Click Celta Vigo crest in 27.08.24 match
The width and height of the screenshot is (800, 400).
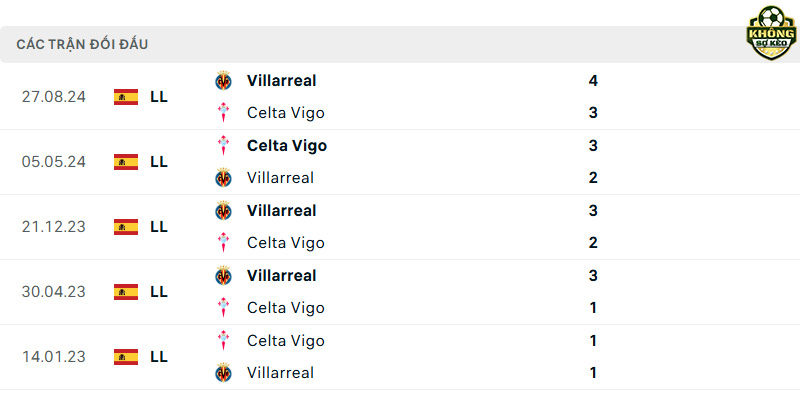[223, 113]
